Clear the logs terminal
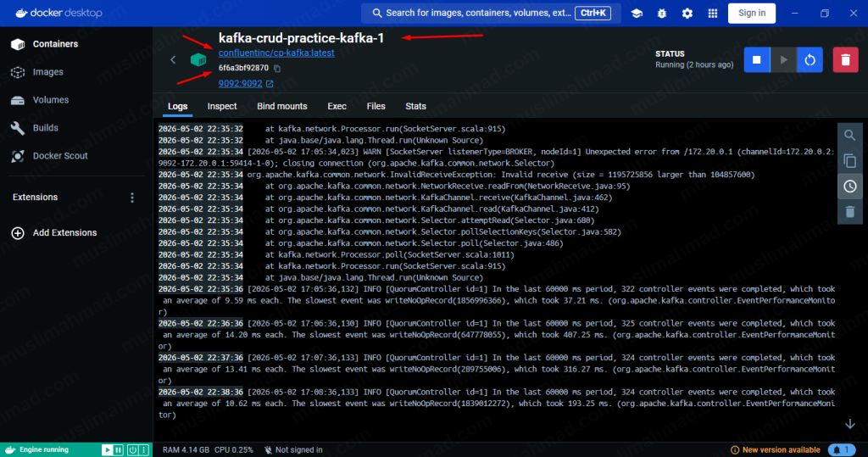The width and height of the screenshot is (868, 457). tap(849, 212)
